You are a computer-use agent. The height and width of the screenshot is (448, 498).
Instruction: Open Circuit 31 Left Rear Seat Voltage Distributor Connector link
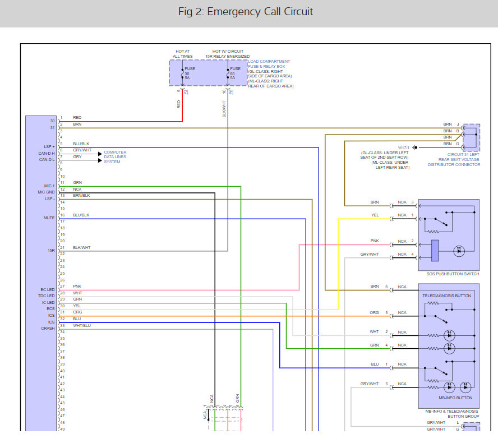pyautogui.click(x=454, y=159)
